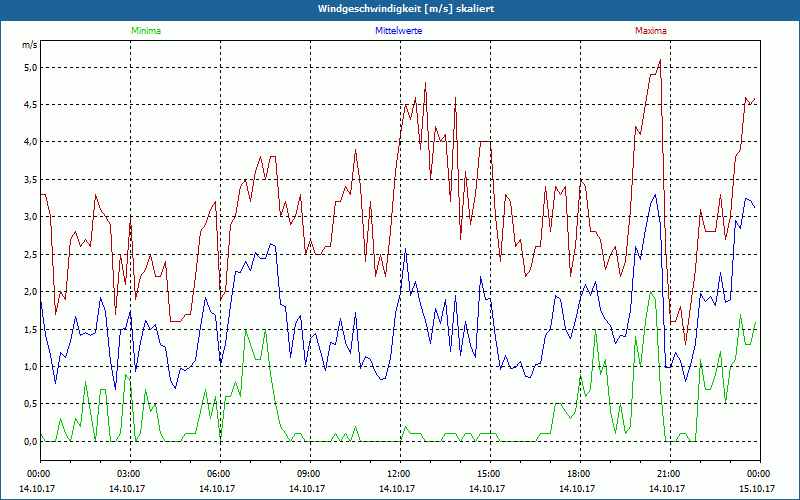Click the 1,0 y-axis value

[31, 366]
